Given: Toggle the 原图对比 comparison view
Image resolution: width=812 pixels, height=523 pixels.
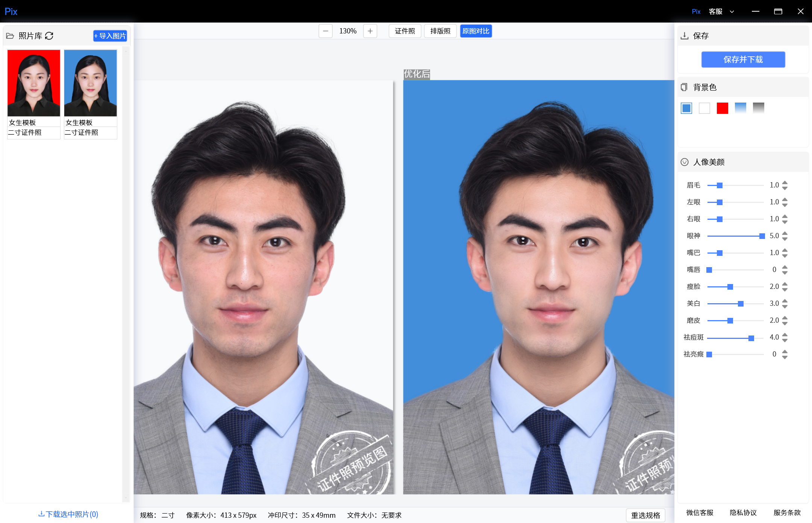Looking at the screenshot, I should [476, 31].
